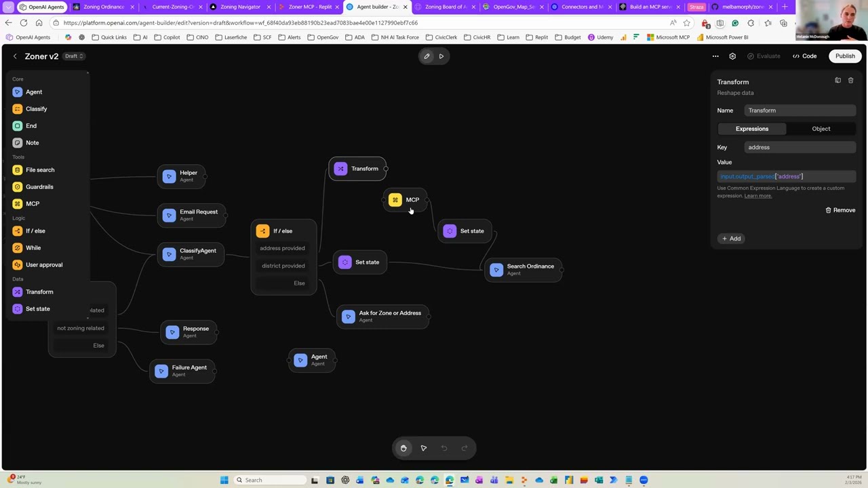Click the Set state node beside MCP
Screen dimensions: 868x488
[465, 231]
